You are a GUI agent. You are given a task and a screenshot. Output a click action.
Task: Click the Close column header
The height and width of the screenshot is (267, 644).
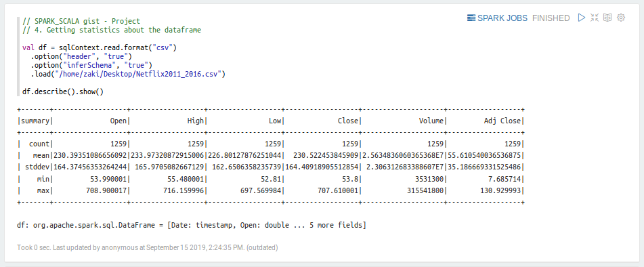tap(348, 121)
